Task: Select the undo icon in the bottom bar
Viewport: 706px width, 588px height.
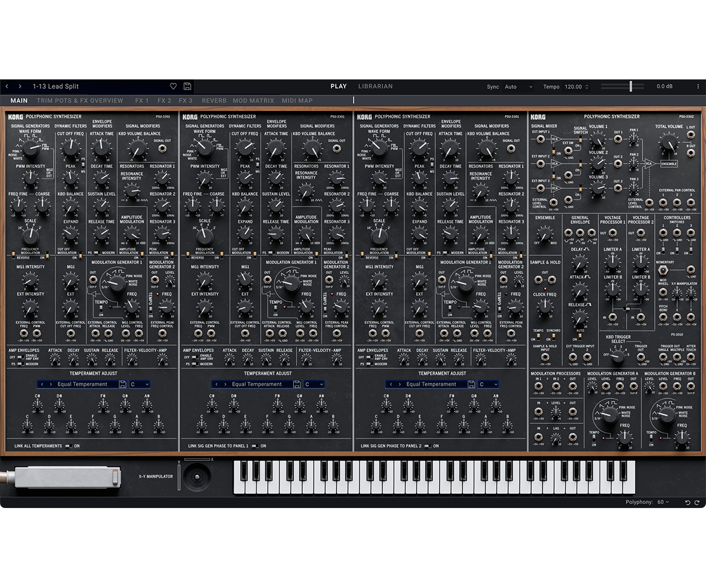Action: (687, 503)
